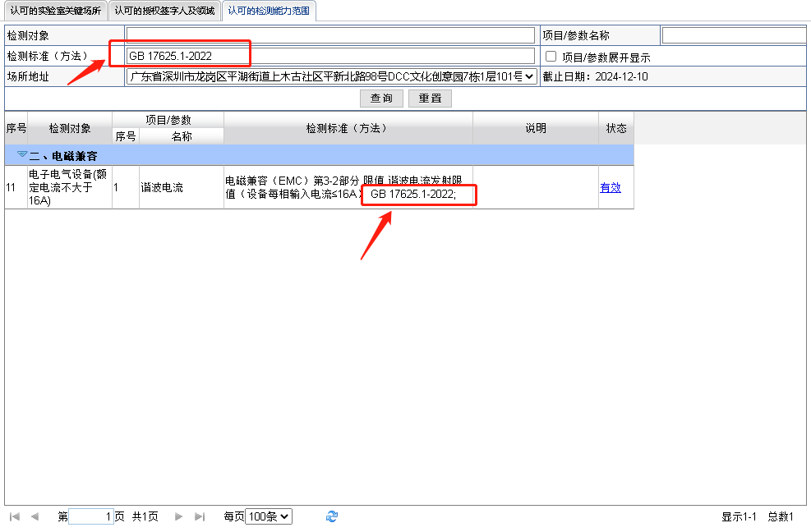Focus the 检测对象 input field

point(329,35)
